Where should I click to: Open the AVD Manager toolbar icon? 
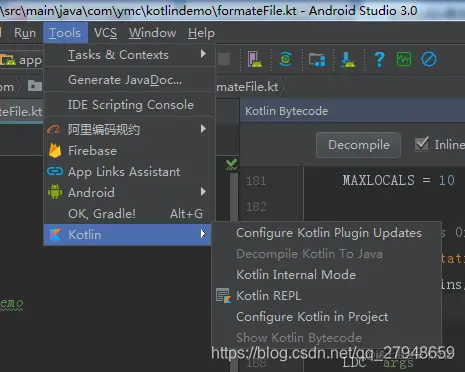pyautogui.click(x=255, y=59)
